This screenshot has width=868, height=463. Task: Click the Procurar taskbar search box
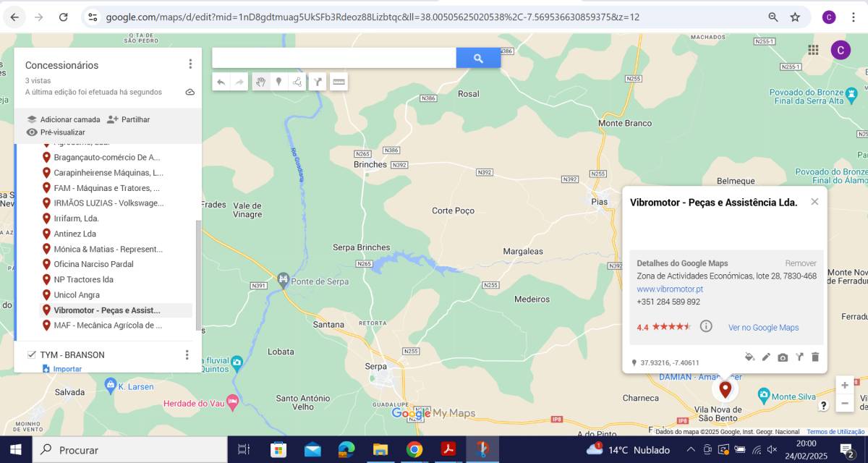pyautogui.click(x=130, y=450)
